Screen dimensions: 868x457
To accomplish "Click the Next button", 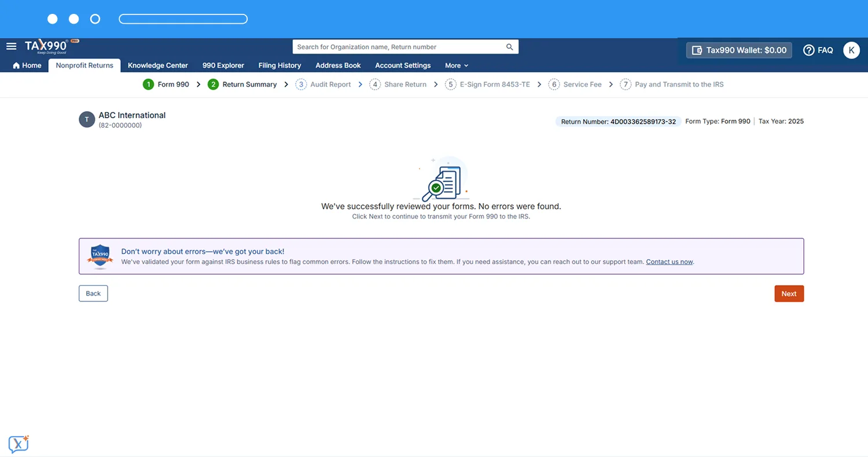I will [789, 294].
